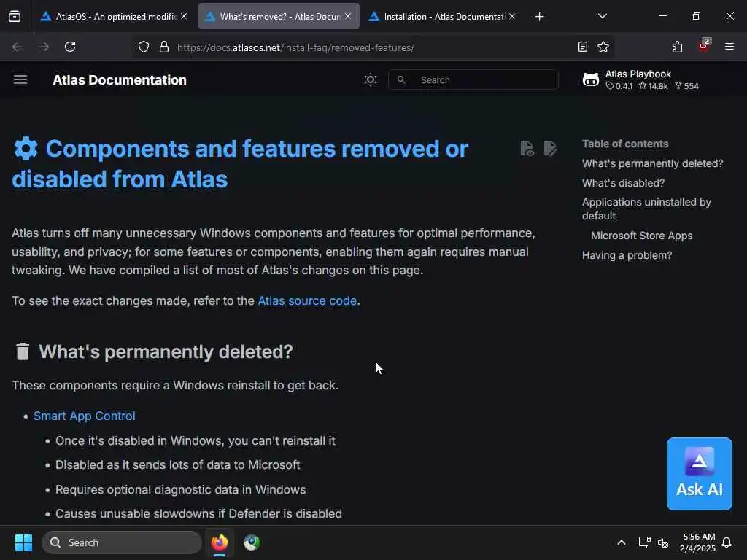Bookmark this page with star
Viewport: 747px width, 560px height.
click(x=603, y=47)
